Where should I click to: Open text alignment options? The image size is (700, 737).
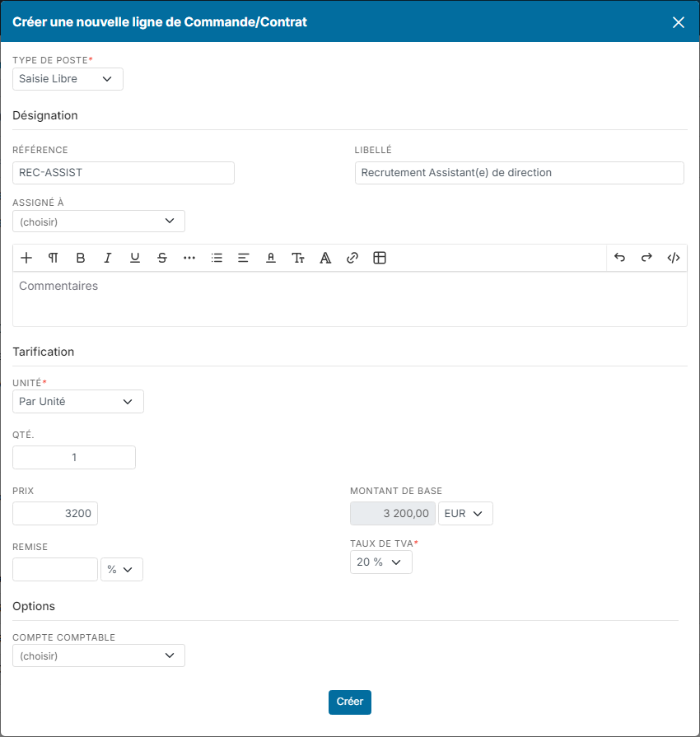244,258
